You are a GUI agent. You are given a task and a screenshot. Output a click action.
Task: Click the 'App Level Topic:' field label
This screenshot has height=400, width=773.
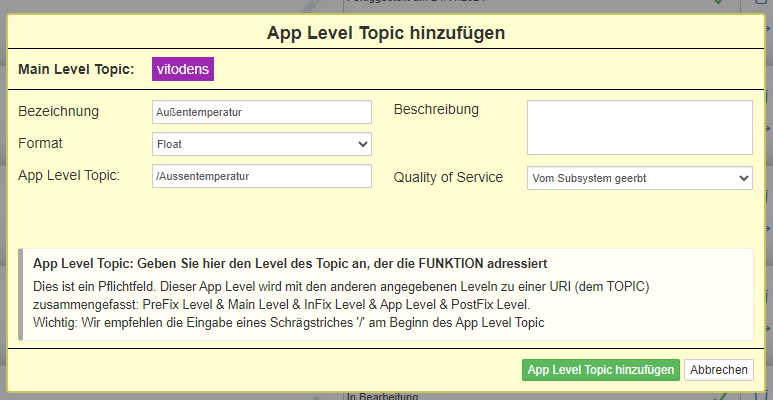point(69,176)
